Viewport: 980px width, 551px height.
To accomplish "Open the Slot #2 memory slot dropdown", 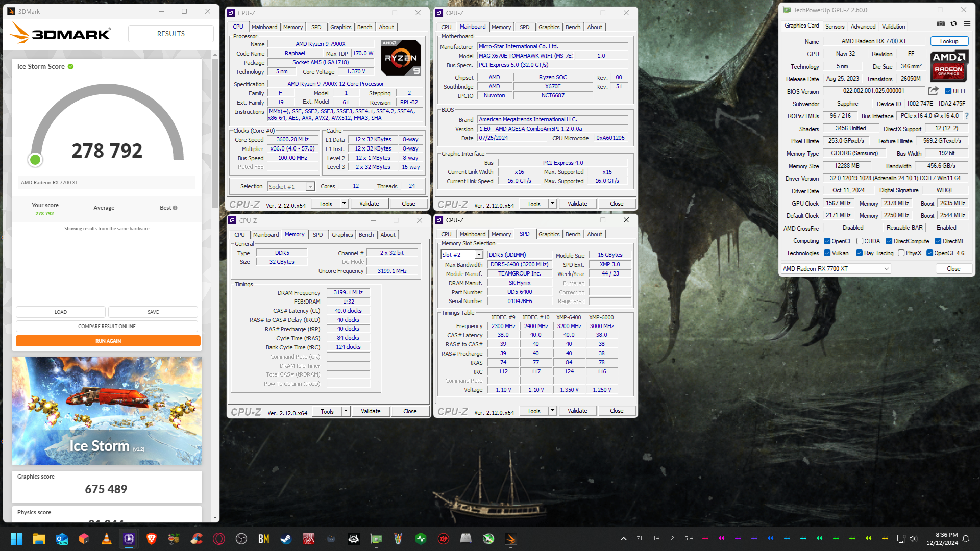I will click(461, 255).
